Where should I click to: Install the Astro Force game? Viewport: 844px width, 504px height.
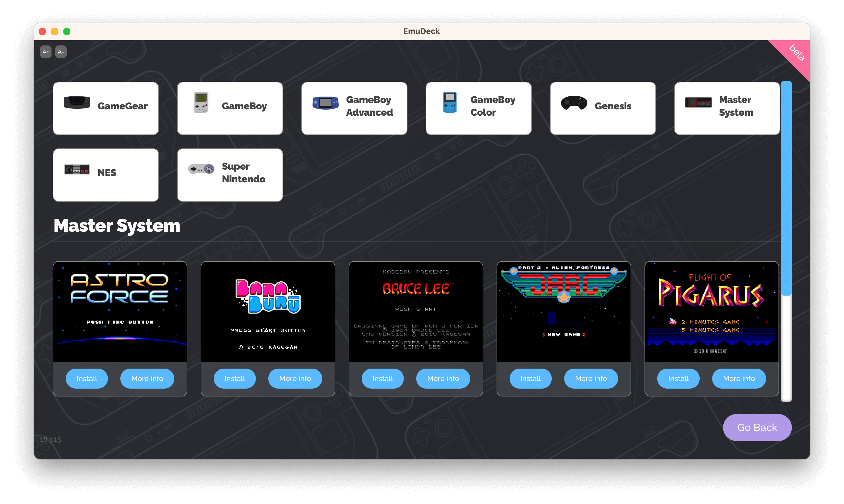[87, 378]
